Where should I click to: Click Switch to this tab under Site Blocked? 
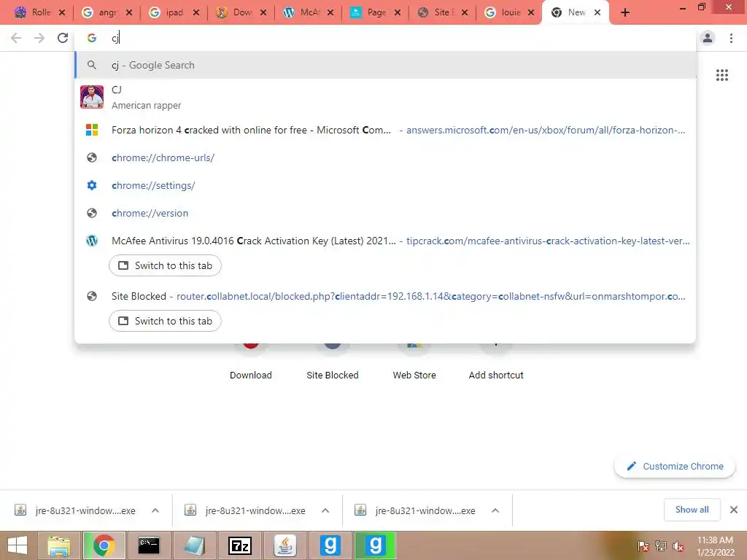[165, 321]
